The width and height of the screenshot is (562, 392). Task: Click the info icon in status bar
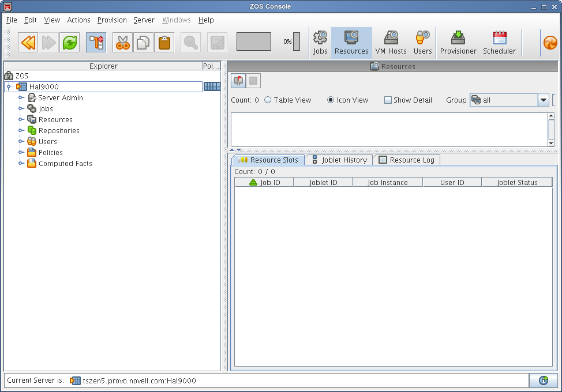[x=544, y=380]
